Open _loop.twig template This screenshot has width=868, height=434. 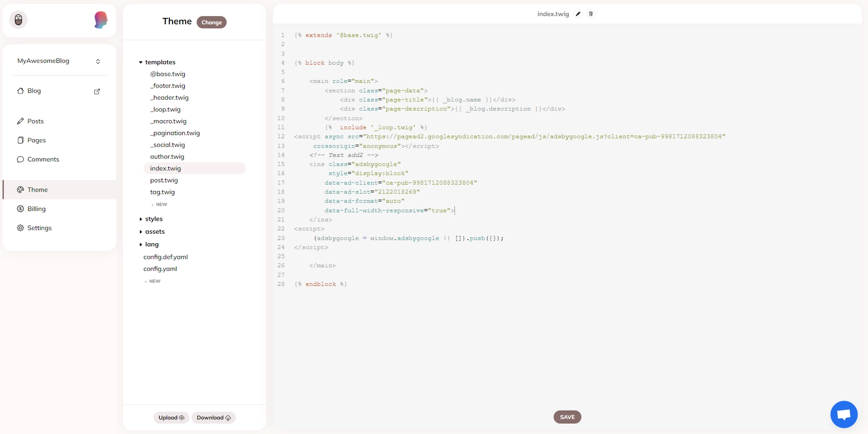165,110
